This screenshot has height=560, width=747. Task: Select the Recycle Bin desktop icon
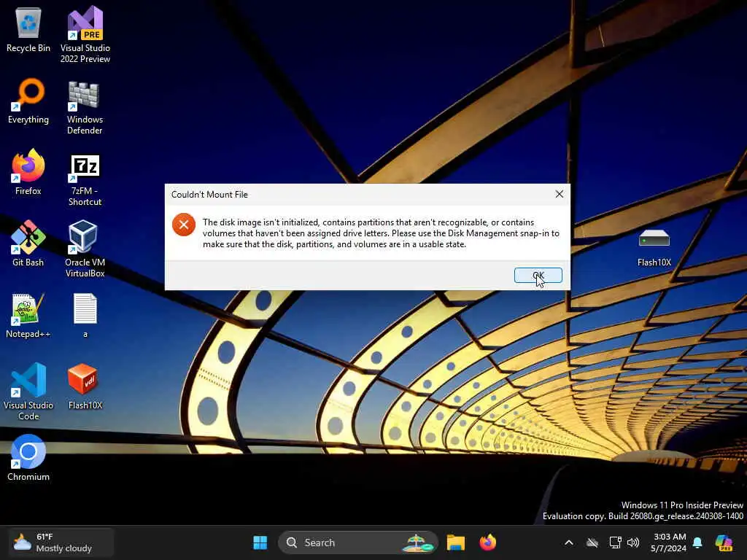(x=28, y=30)
